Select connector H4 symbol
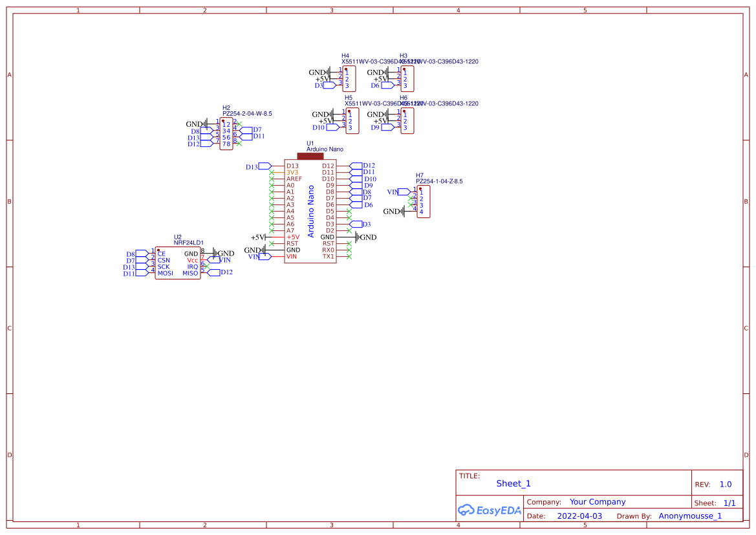 (x=348, y=78)
